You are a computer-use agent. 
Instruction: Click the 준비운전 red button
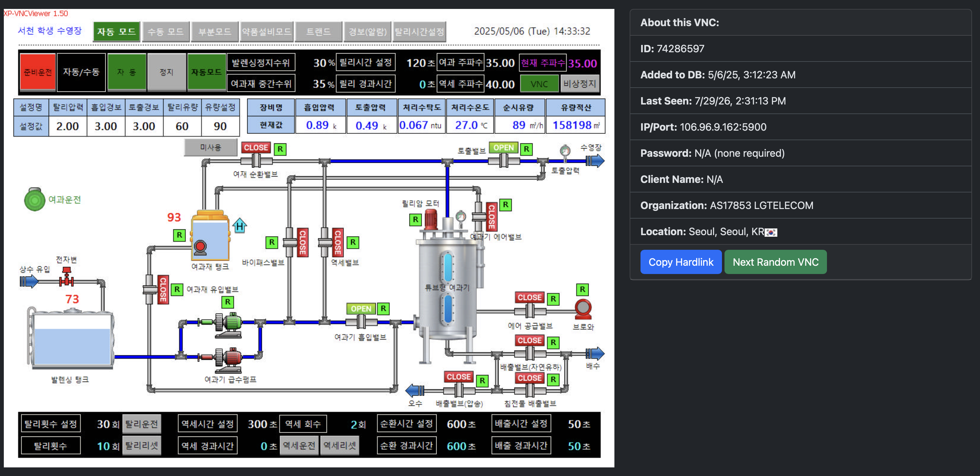pyautogui.click(x=38, y=72)
